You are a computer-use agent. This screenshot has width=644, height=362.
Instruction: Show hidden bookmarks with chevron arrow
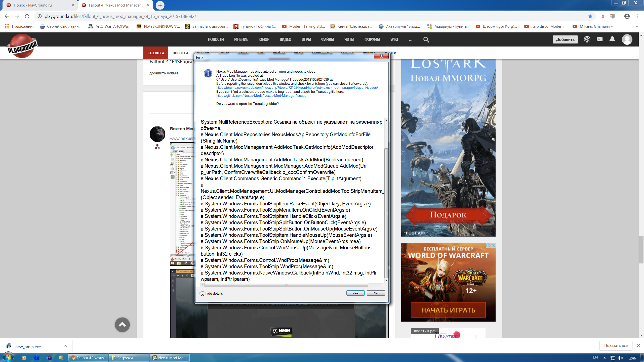(x=637, y=26)
